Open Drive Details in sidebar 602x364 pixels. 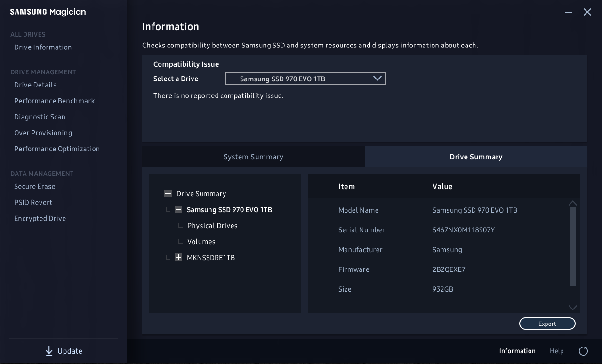click(x=35, y=85)
